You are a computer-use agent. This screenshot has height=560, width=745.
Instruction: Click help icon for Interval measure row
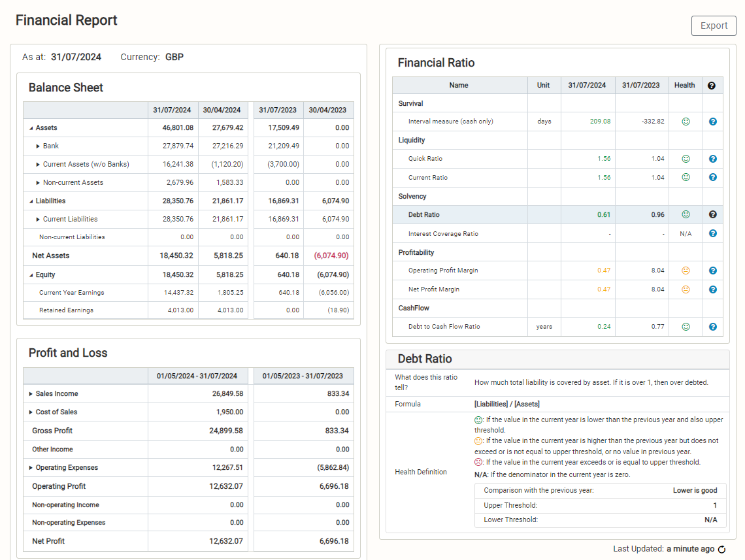713,122
